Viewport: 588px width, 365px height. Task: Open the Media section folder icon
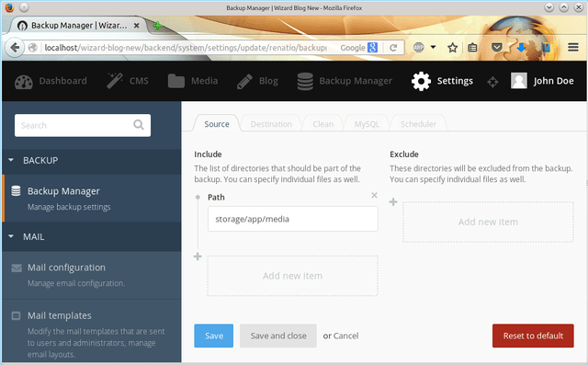click(193, 81)
